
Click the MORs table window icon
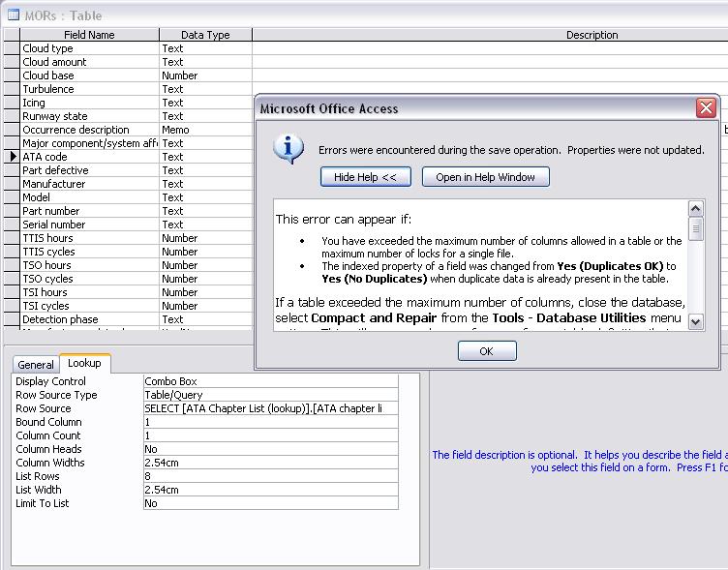[14, 15]
